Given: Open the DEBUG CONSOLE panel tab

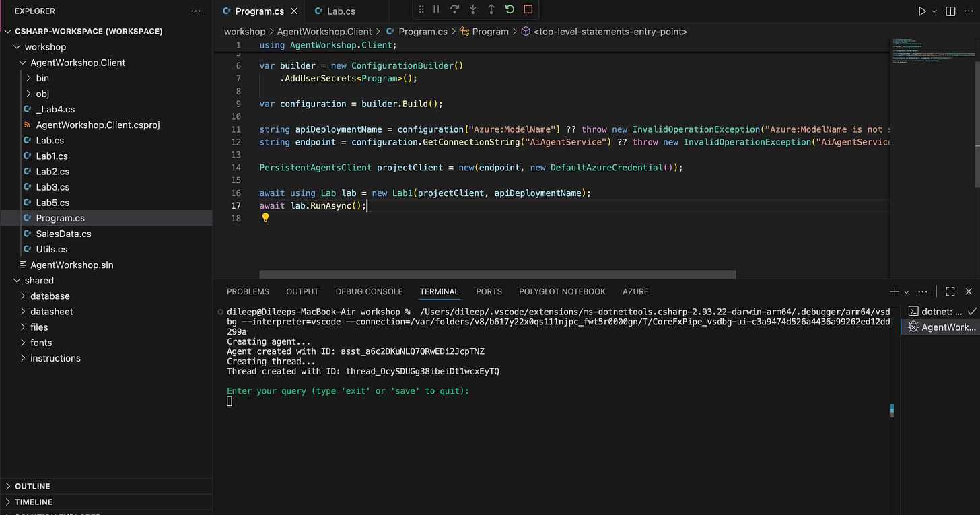Looking at the screenshot, I should [x=369, y=291].
